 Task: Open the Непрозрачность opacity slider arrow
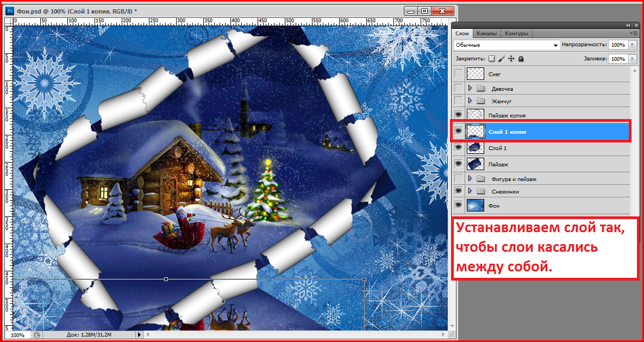tap(633, 45)
